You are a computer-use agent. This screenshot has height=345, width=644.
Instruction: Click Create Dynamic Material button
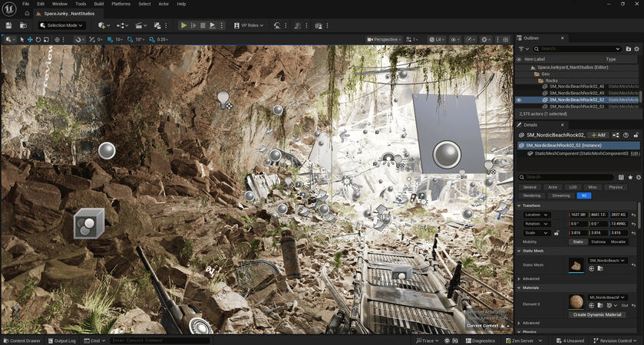pos(597,314)
